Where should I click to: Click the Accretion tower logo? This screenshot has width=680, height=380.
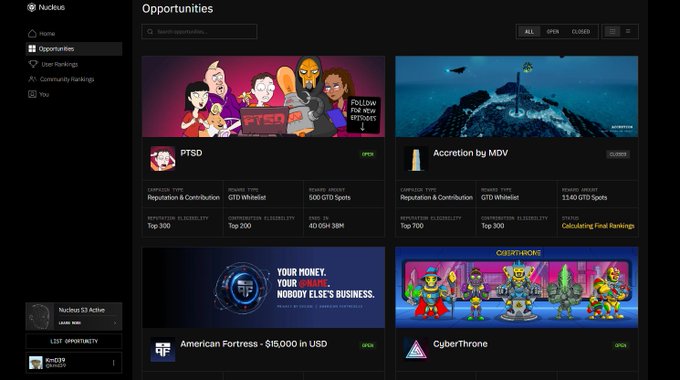click(415, 158)
